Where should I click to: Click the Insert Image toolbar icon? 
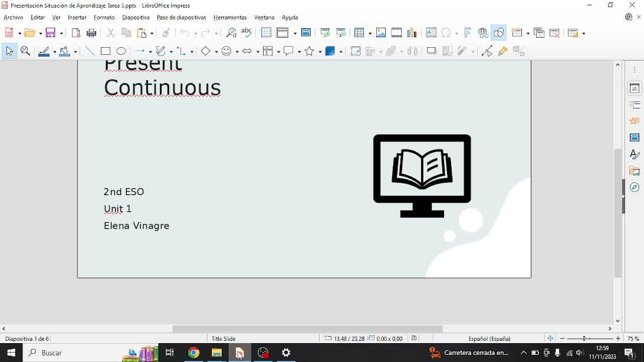(x=381, y=33)
